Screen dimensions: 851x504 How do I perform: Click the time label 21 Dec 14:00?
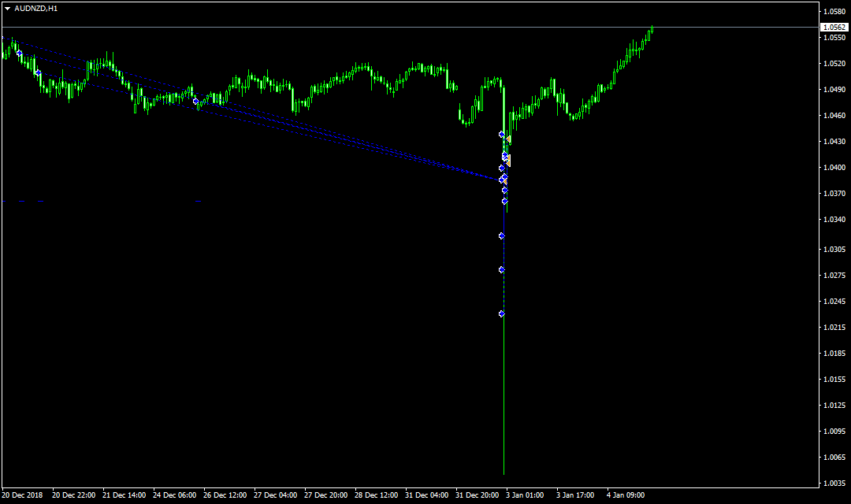[124, 495]
